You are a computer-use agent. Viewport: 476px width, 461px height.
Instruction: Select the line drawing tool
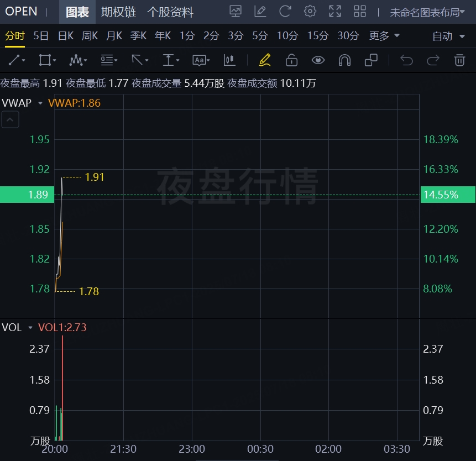point(18,60)
